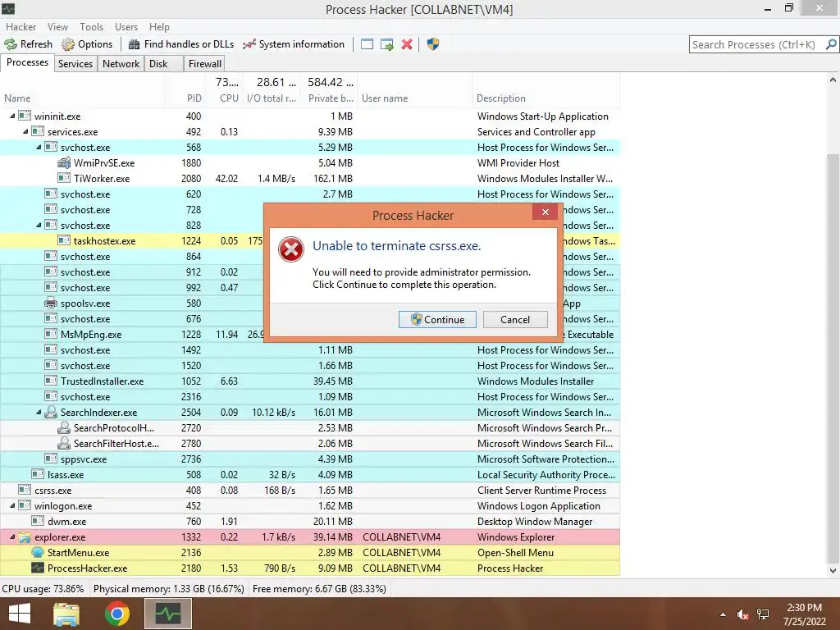Close the Process Hacker error dialog

point(546,212)
